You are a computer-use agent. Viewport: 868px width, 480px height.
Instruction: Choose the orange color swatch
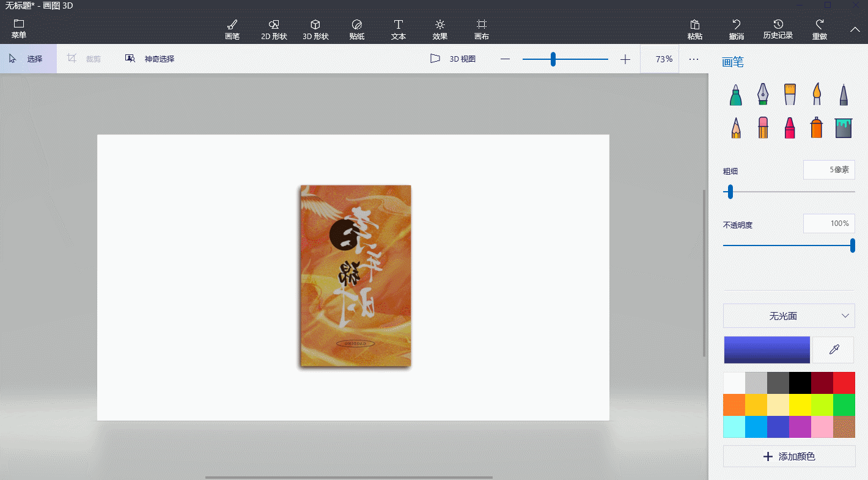click(x=734, y=405)
